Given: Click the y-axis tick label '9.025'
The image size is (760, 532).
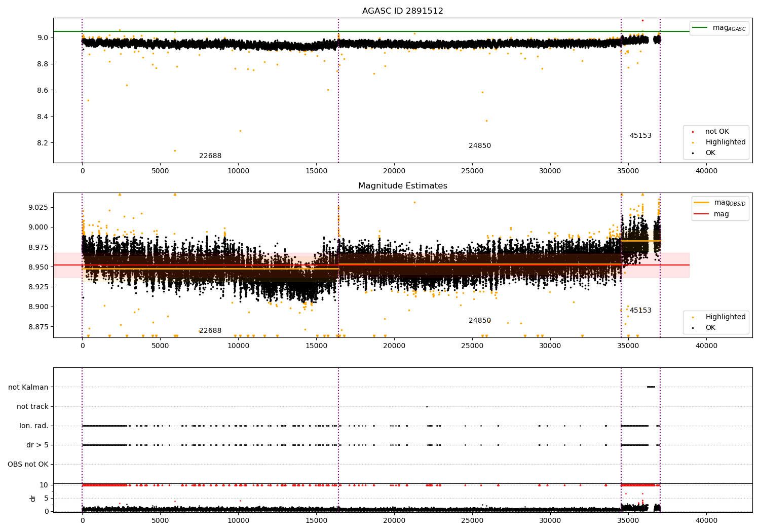Looking at the screenshot, I should coord(39,207).
